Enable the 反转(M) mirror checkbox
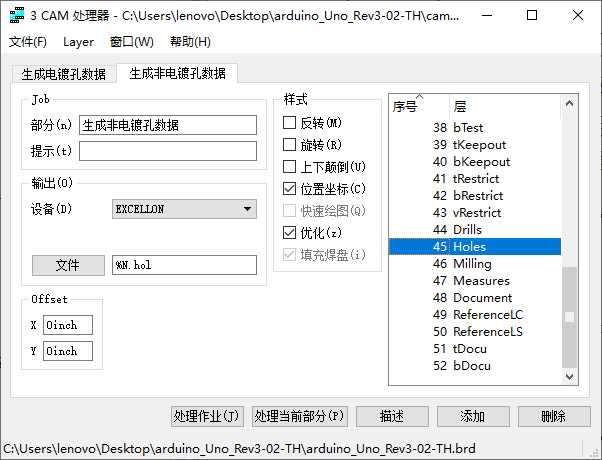Image resolution: width=602 pixels, height=460 pixels. (290, 123)
